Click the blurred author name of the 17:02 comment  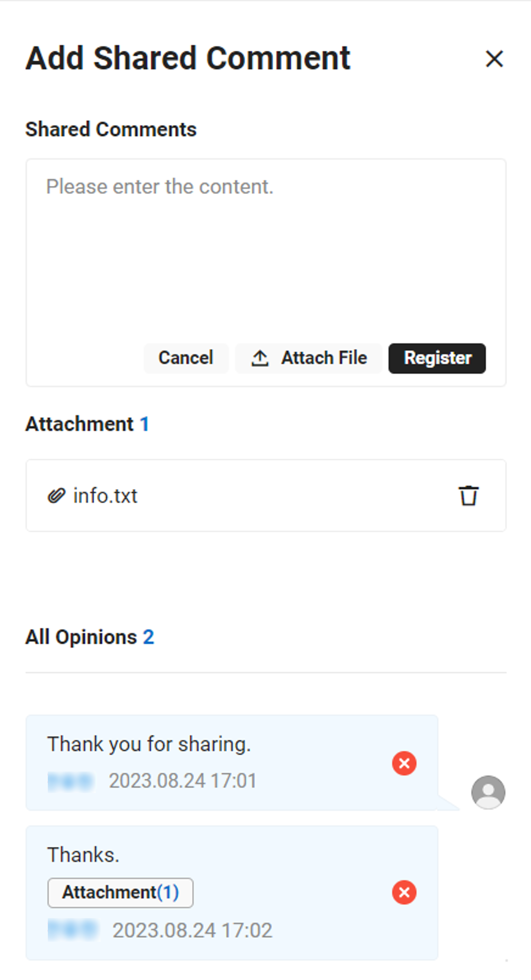point(73,930)
